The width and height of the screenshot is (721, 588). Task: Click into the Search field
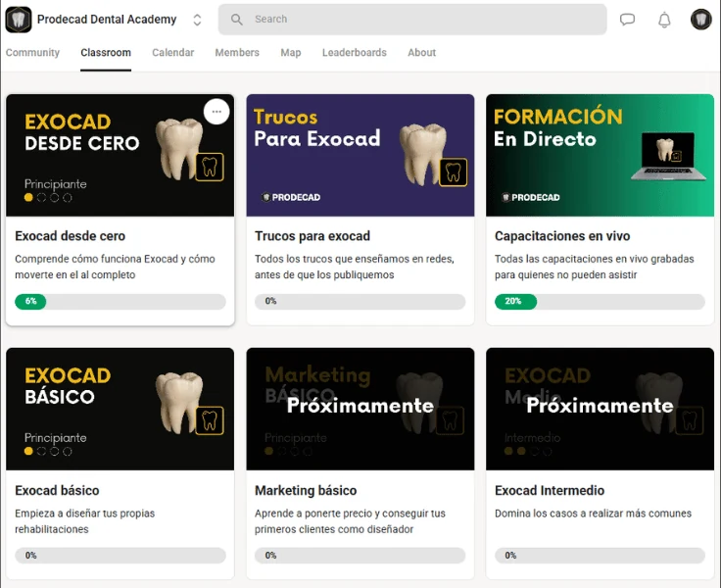(412, 20)
